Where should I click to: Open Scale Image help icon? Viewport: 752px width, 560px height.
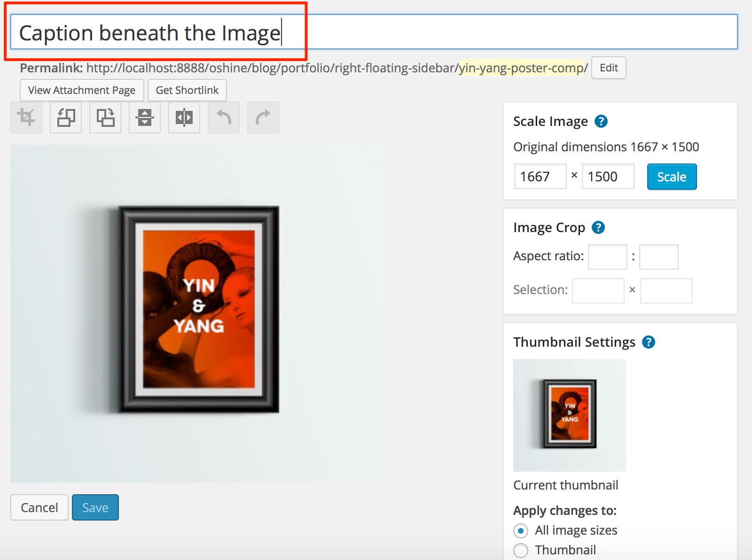pyautogui.click(x=601, y=122)
